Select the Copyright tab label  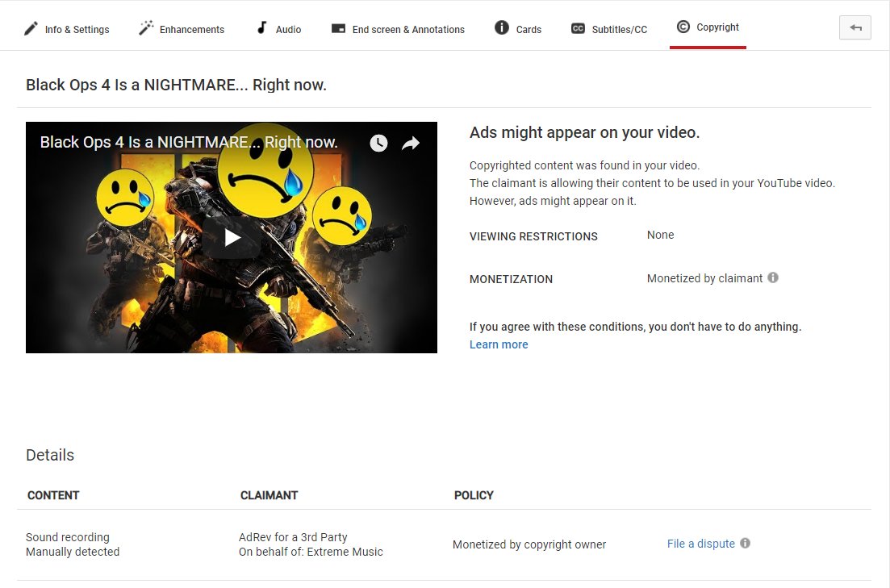(717, 27)
